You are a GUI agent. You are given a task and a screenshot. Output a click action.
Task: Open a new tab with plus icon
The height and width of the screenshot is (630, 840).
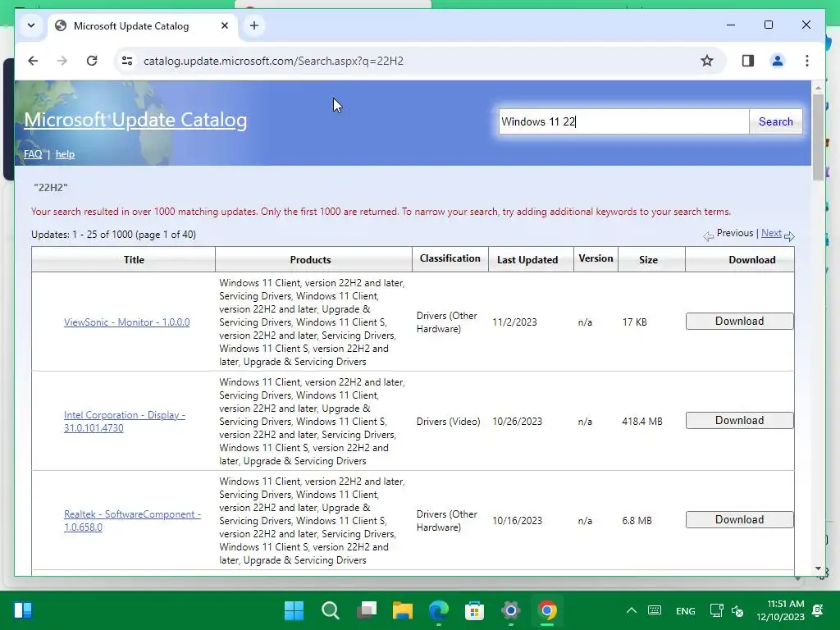(x=254, y=25)
